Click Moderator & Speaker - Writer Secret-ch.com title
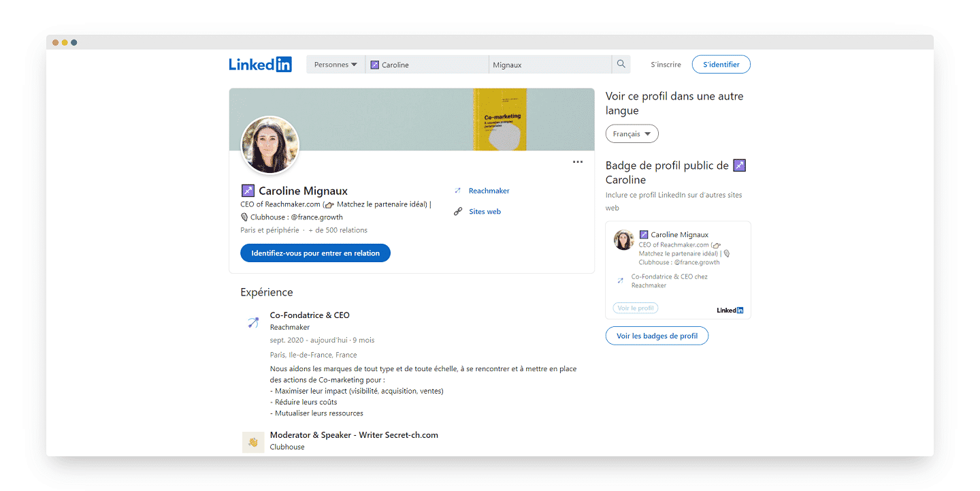Screen dimensions: 980x491 tap(354, 435)
